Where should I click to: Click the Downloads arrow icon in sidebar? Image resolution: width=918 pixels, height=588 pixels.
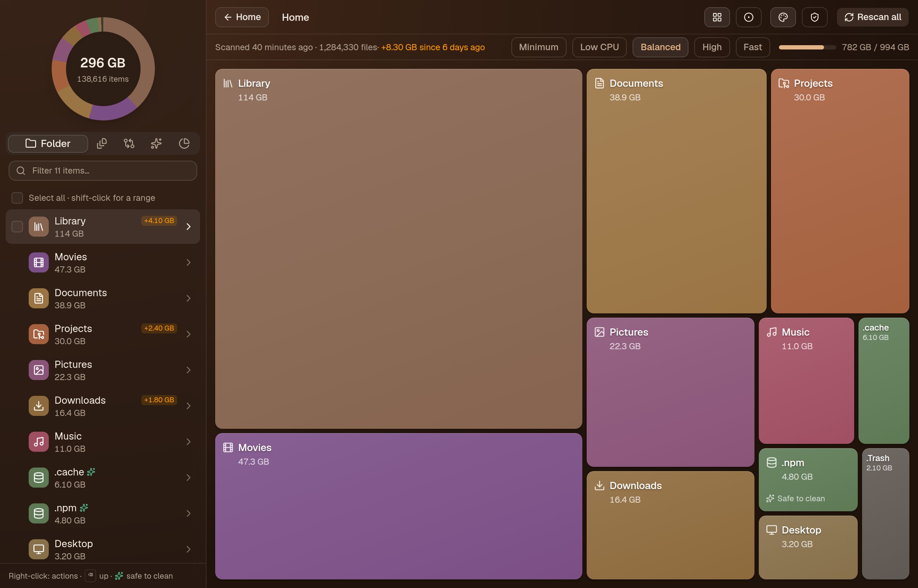pos(39,406)
